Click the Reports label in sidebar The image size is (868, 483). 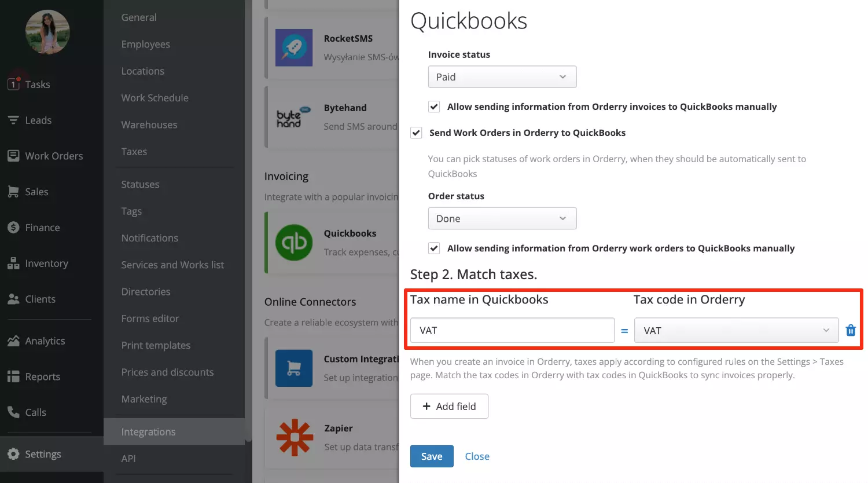pyautogui.click(x=43, y=377)
